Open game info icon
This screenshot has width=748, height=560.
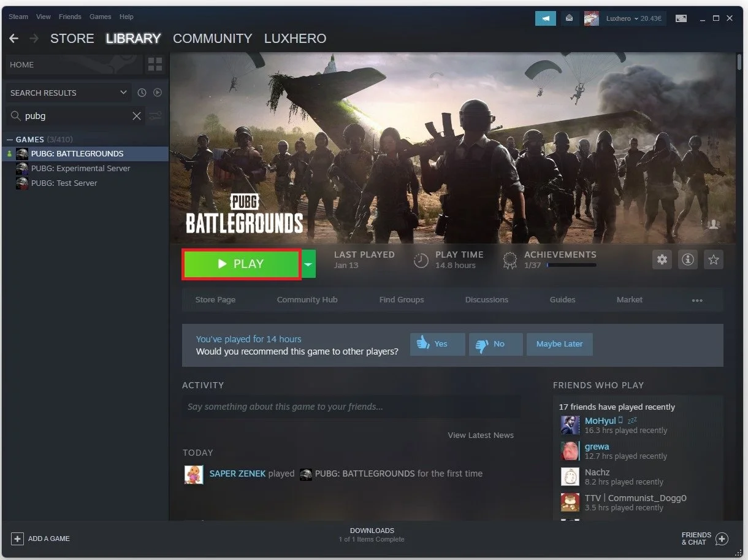point(688,259)
